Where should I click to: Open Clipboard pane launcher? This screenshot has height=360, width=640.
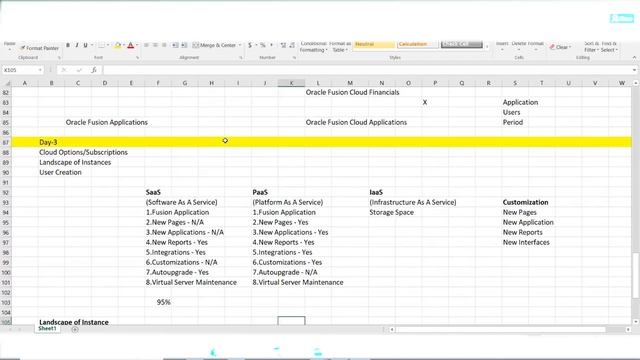click(59, 58)
